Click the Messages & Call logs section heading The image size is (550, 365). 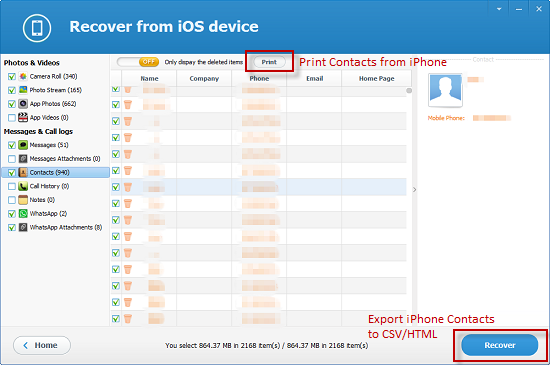pos(38,131)
